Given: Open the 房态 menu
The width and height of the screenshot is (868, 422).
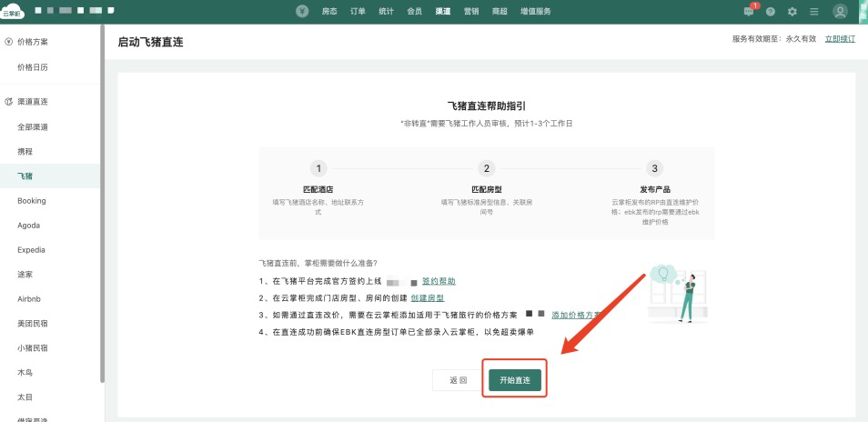Looking at the screenshot, I should 329,12.
